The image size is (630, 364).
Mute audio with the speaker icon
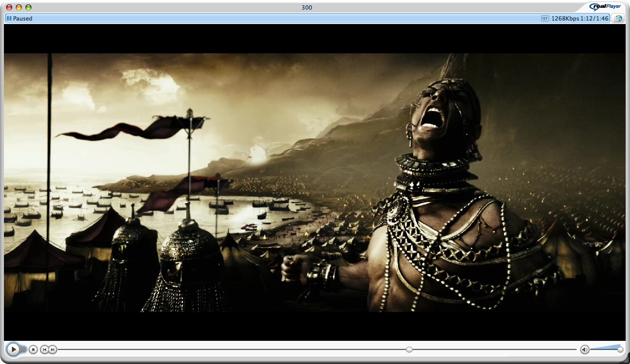coord(584,349)
